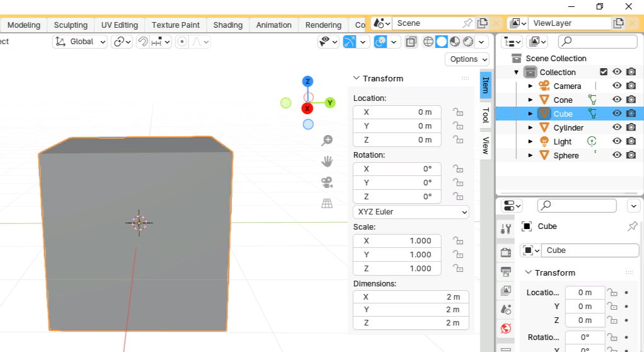Click the green Y axis gizmo handle
Image resolution: width=644 pixels, height=352 pixels.
click(330, 103)
